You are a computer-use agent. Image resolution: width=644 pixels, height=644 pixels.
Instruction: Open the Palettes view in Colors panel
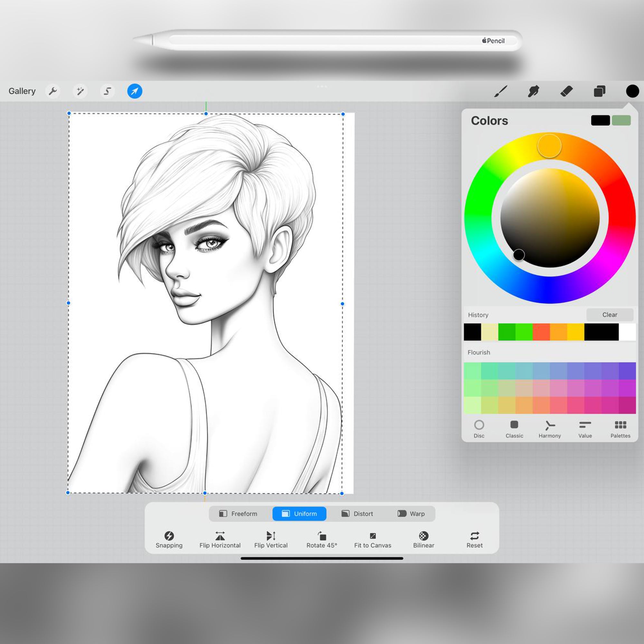620,429
